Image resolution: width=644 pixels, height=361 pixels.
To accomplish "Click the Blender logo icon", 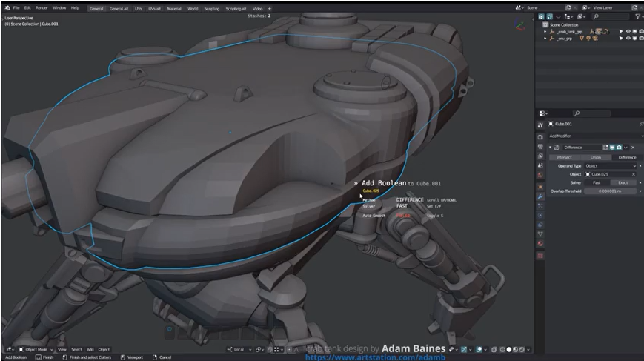I will point(7,8).
